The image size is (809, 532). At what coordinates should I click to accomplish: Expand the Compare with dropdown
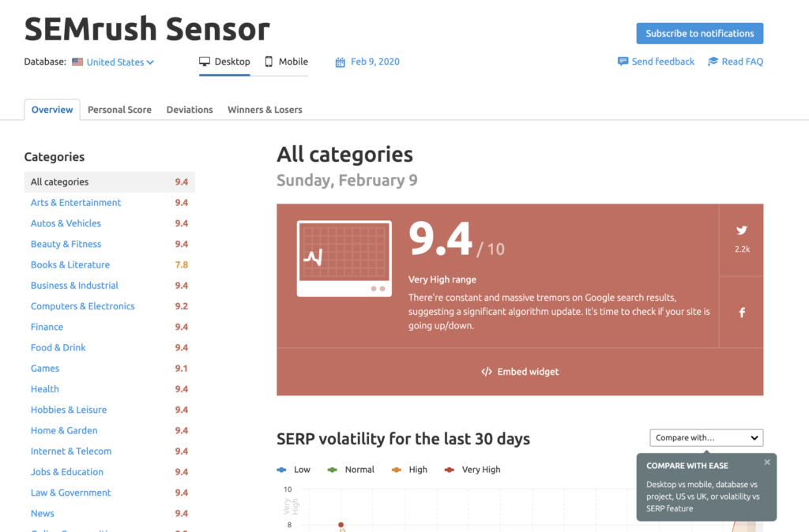pos(706,437)
